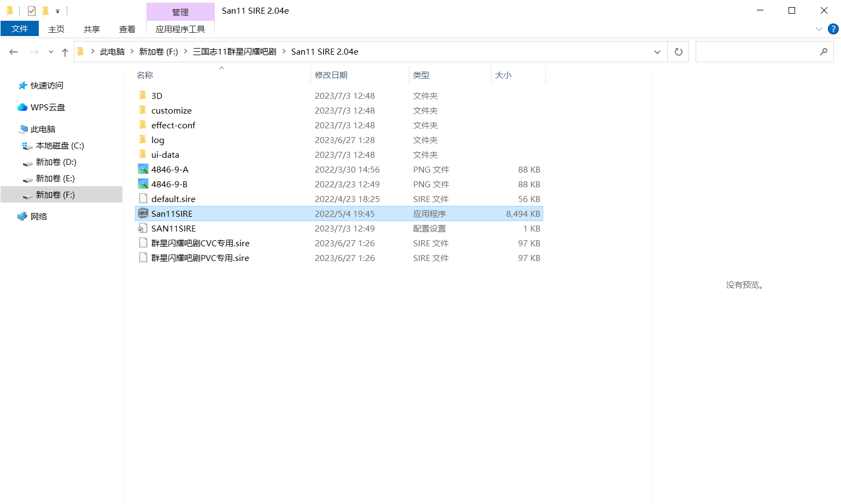Click the 网络 network icon

[22, 217]
